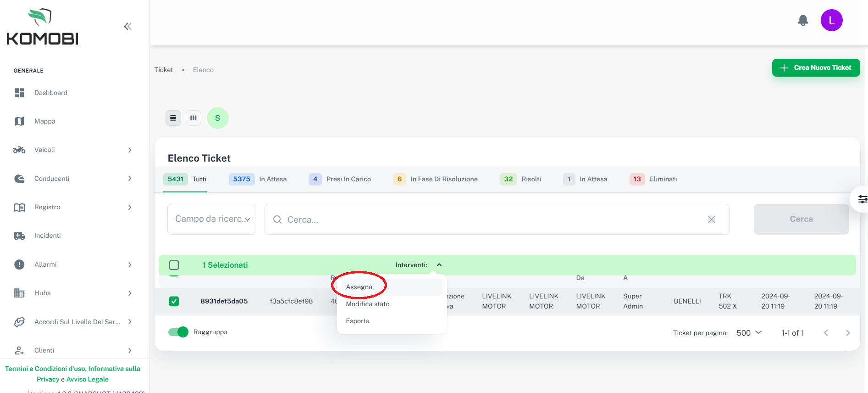Collapse the sidebar with double chevron icon
868x393 pixels.
[x=127, y=27]
